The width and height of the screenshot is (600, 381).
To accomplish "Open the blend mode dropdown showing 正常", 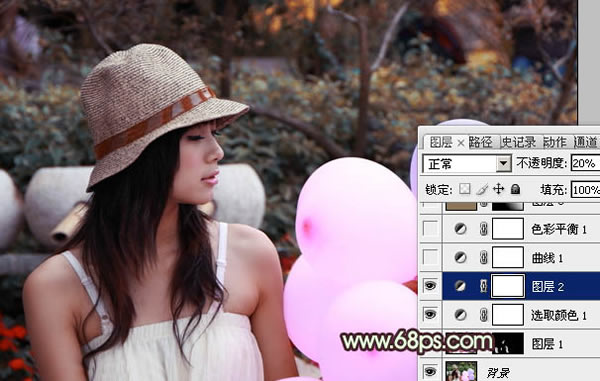I will pyautogui.click(x=467, y=164).
